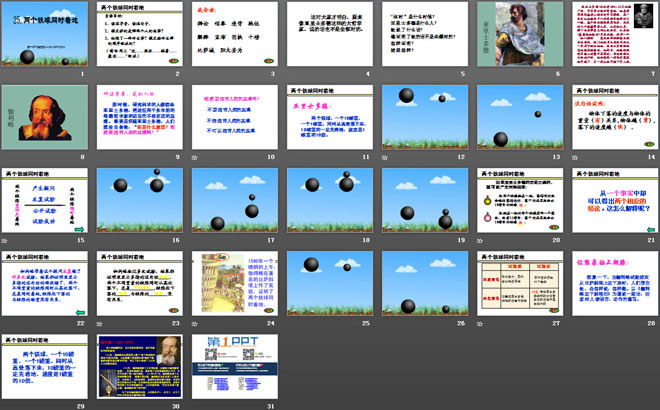
Task: Click the animation star icon under slide 24
Action: point(195,324)
